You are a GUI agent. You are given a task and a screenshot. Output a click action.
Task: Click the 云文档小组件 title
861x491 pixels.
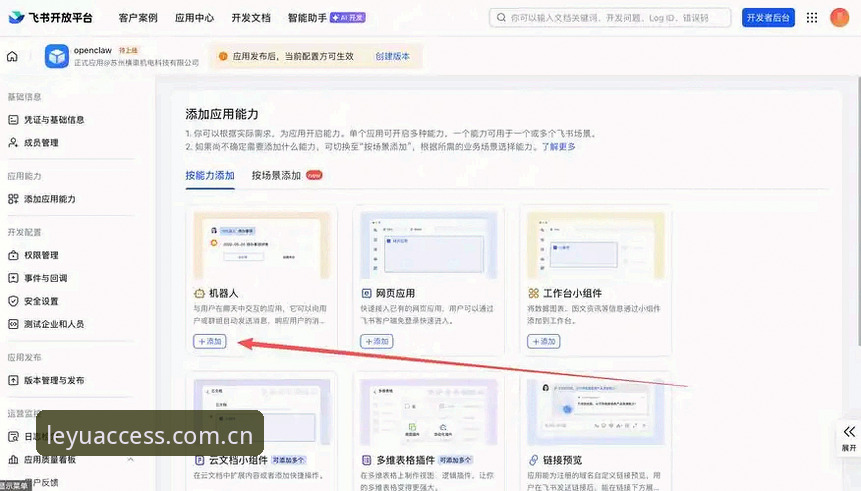238,460
